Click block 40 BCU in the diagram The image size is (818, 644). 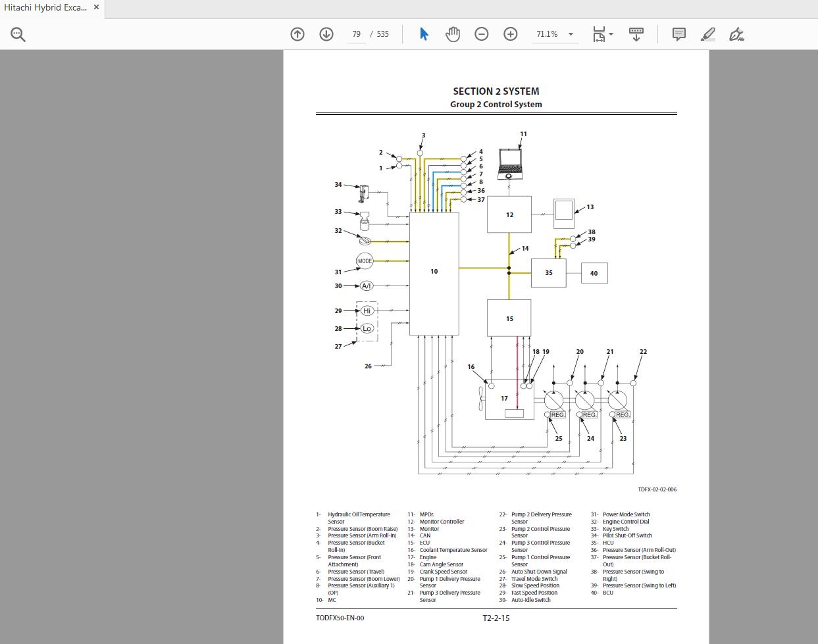[x=594, y=273]
